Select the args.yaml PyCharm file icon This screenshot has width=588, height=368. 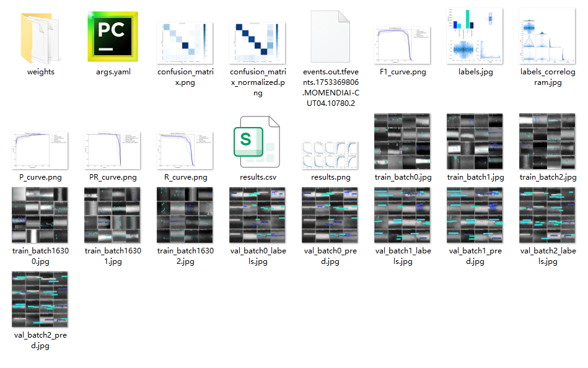tap(113, 37)
